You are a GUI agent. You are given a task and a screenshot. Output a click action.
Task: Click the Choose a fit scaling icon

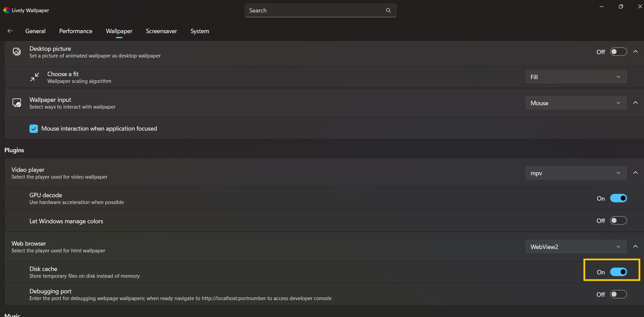(x=35, y=77)
